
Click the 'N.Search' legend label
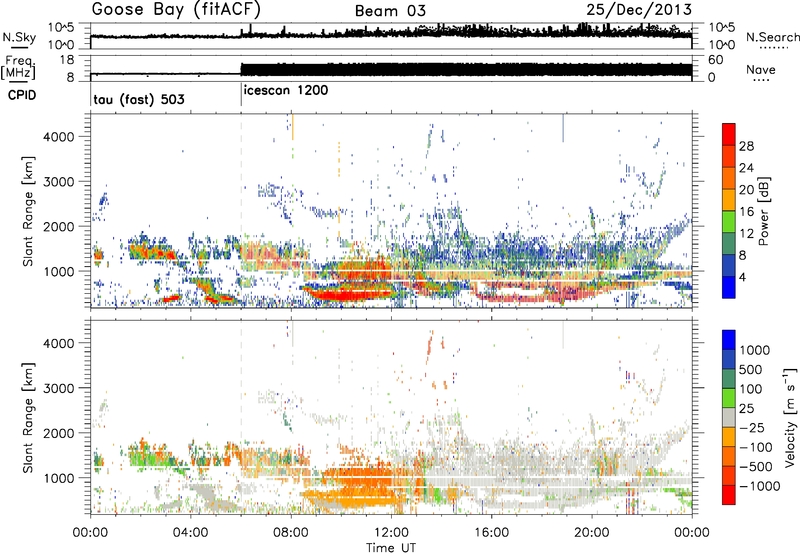coord(772,37)
